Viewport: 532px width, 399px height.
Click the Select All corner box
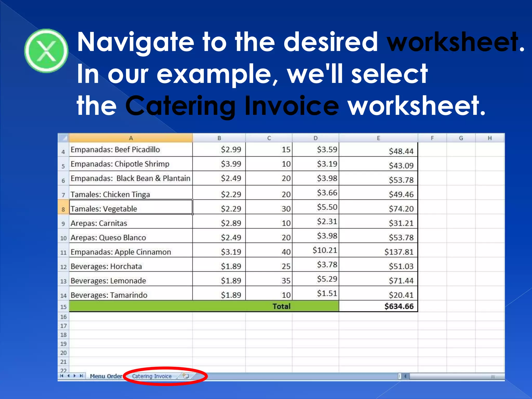tap(63, 138)
